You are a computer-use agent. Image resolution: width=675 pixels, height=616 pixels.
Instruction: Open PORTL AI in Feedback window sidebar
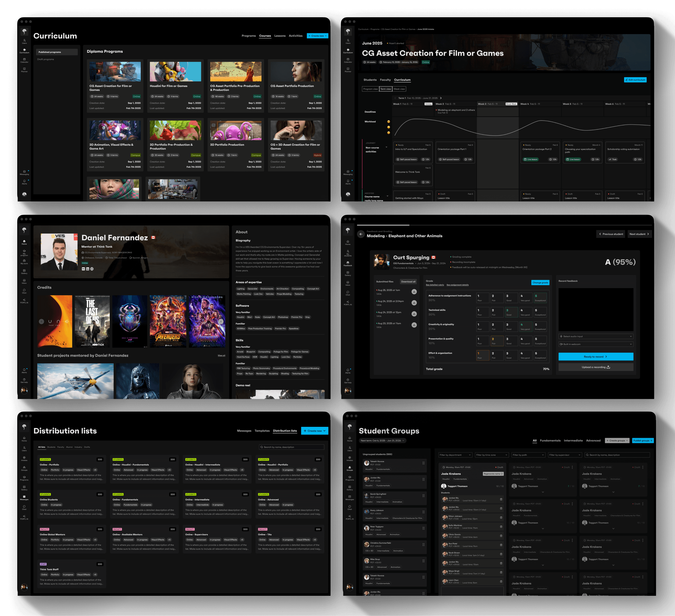coord(347,302)
